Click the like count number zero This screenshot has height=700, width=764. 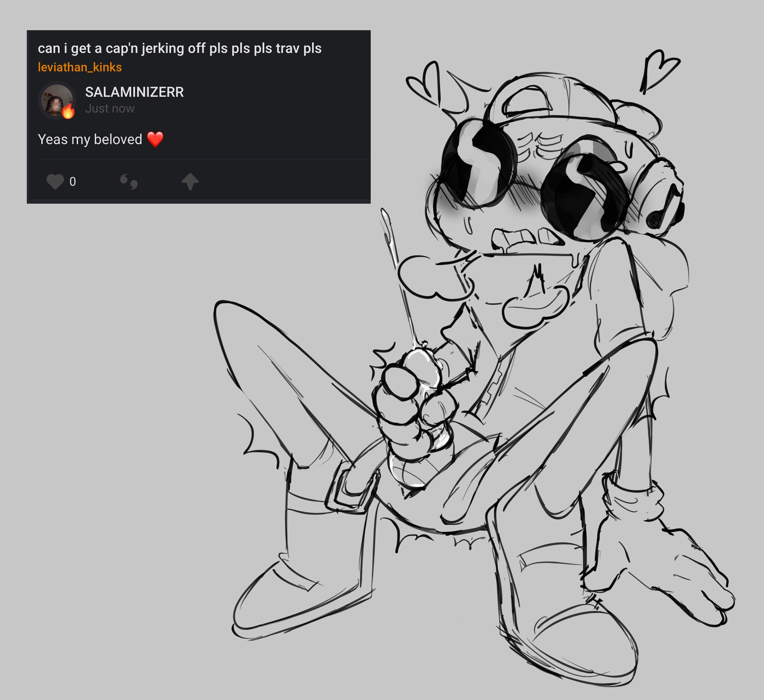tap(73, 182)
